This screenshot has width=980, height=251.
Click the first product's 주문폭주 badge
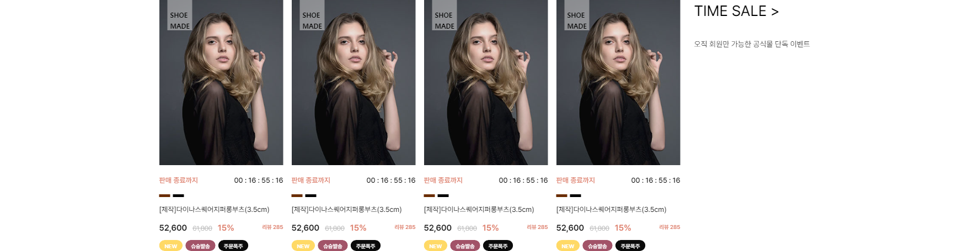click(233, 245)
